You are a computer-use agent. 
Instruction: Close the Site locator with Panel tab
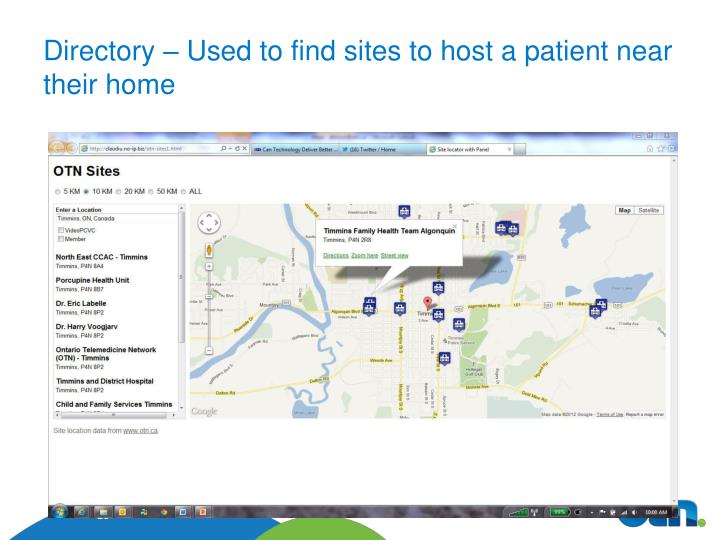point(509,149)
